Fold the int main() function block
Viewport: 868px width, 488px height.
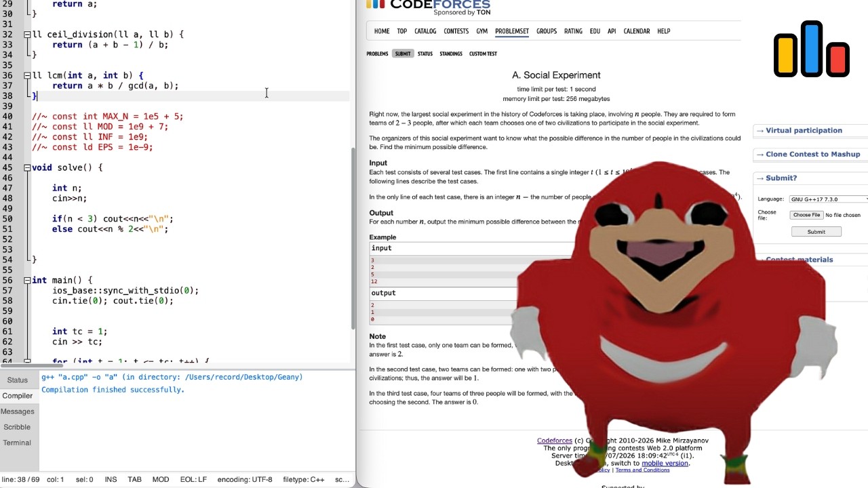[27, 281]
